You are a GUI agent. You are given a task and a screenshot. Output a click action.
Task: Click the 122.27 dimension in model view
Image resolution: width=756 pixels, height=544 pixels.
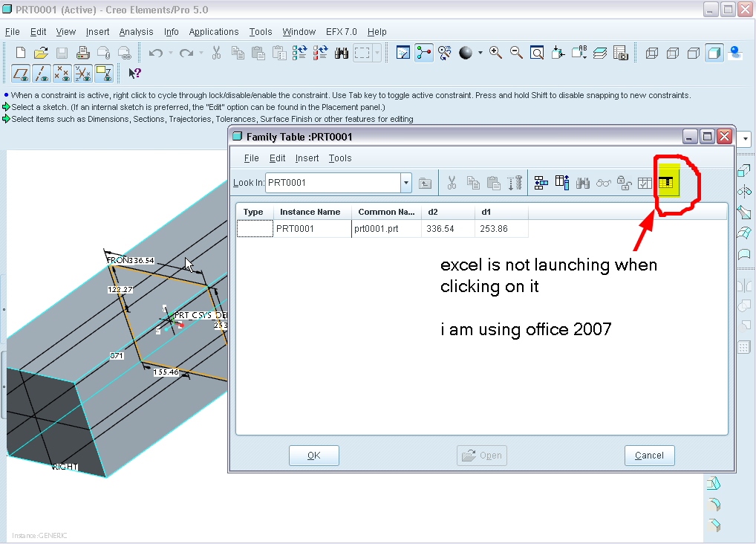point(120,290)
